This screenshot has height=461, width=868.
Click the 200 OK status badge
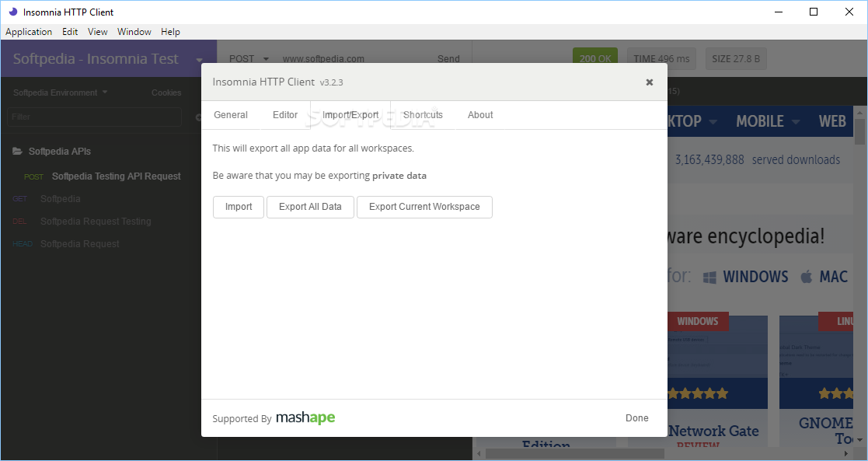click(x=595, y=59)
